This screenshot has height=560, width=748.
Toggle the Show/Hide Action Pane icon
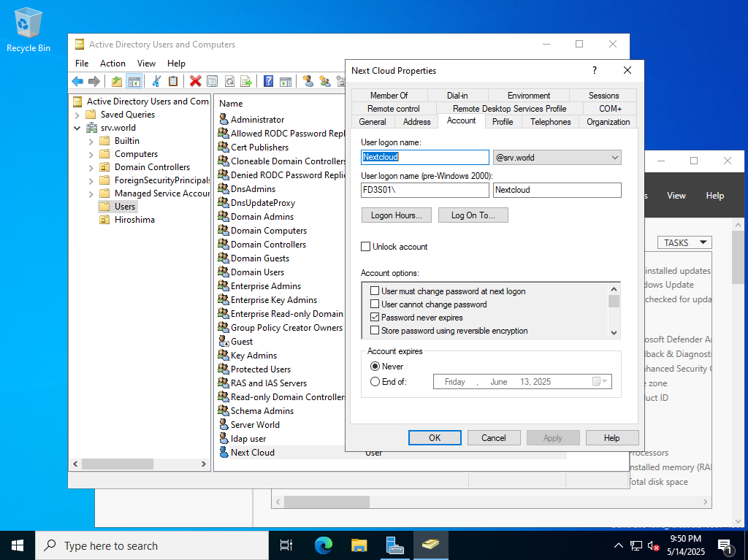(286, 82)
